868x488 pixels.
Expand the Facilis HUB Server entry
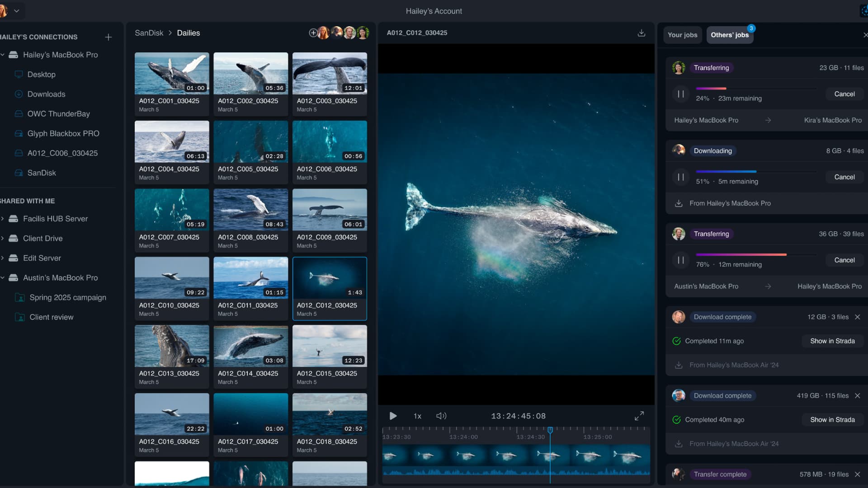click(3, 219)
